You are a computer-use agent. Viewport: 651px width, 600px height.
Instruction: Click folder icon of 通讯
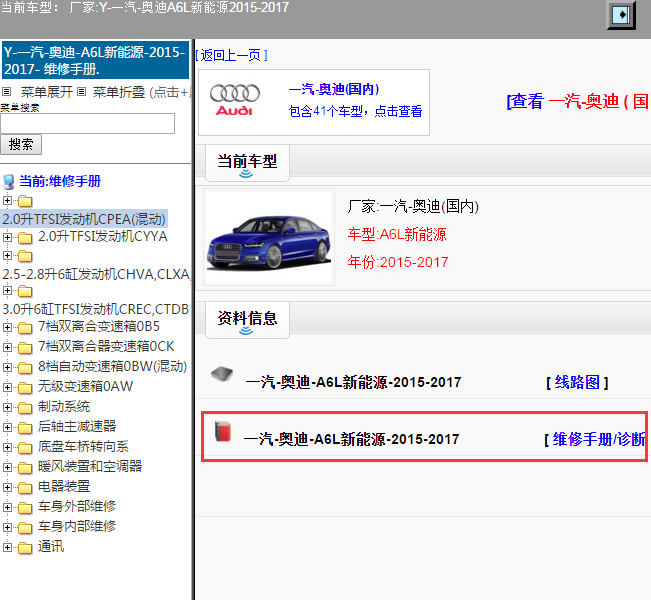coord(25,548)
